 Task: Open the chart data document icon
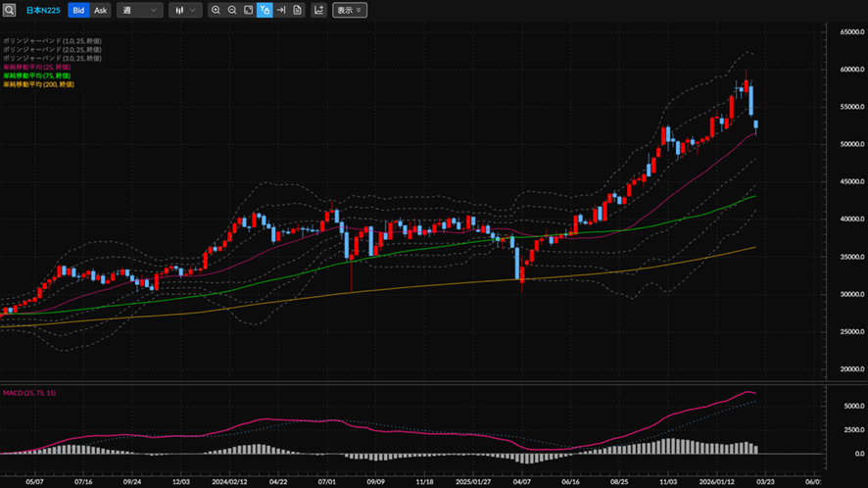coord(297,10)
